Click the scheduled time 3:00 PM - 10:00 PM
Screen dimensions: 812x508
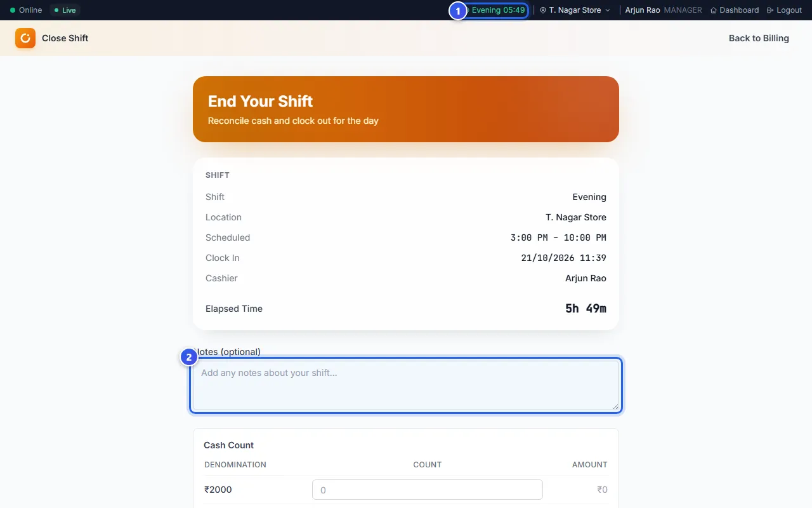[x=558, y=237]
